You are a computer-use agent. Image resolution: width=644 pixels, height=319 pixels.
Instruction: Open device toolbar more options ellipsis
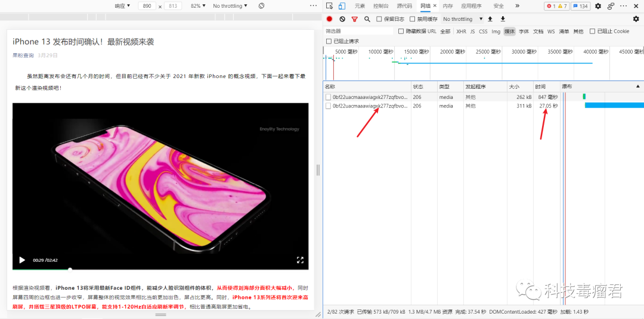pos(314,6)
